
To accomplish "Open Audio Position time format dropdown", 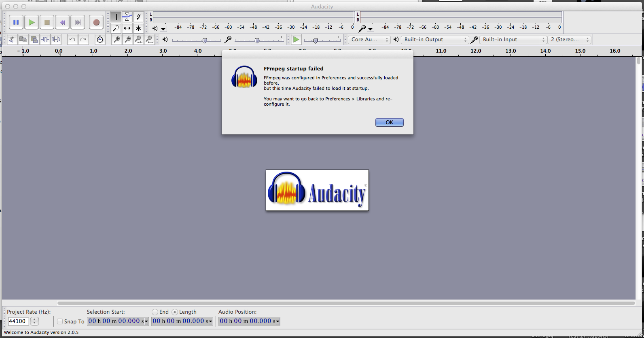I will pos(278,321).
